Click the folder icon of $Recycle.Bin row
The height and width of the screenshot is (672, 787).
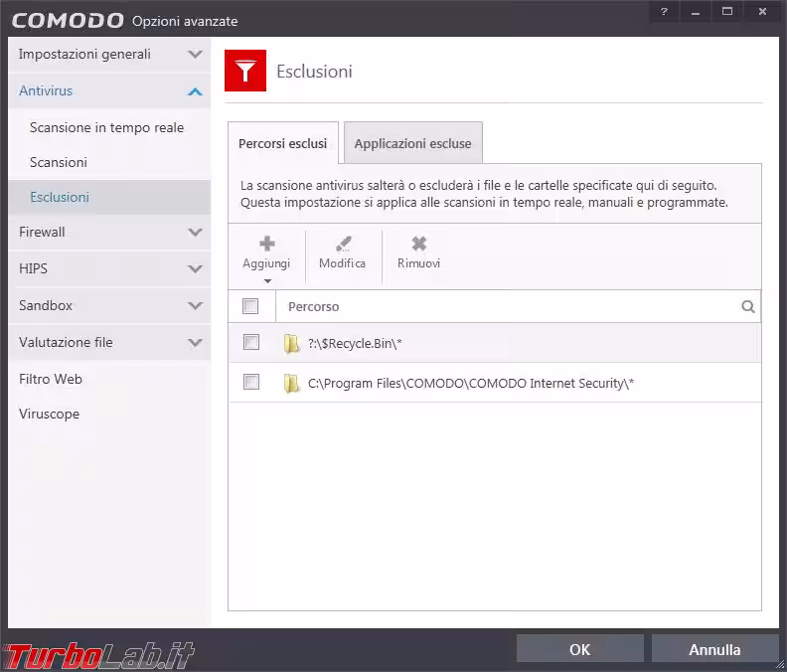[x=291, y=344]
